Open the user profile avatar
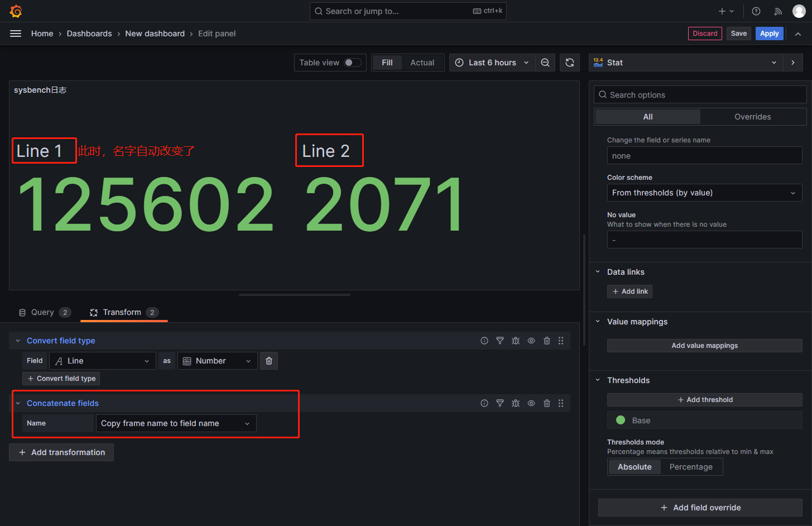Image resolution: width=812 pixels, height=526 pixels. tap(799, 11)
